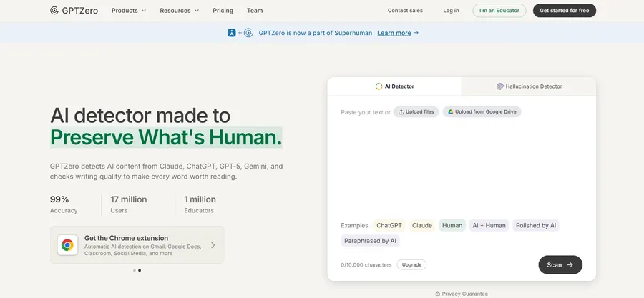Click the 1 million Educators stat
The image size is (644, 298).
click(200, 204)
